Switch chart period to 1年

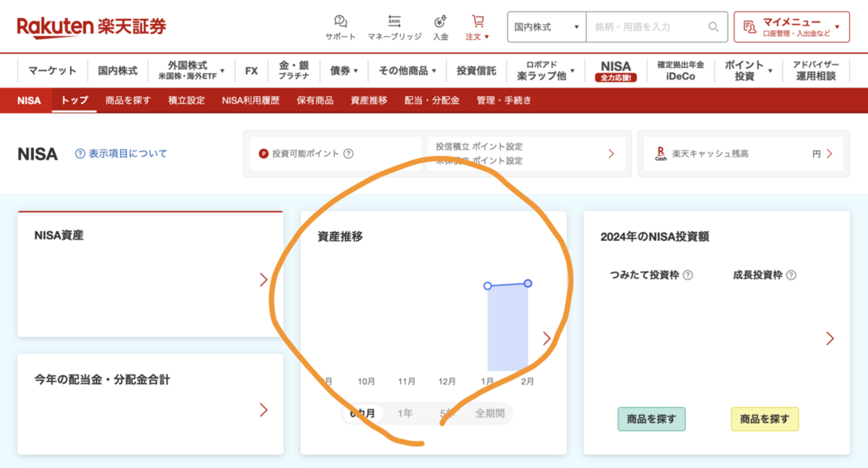406,413
